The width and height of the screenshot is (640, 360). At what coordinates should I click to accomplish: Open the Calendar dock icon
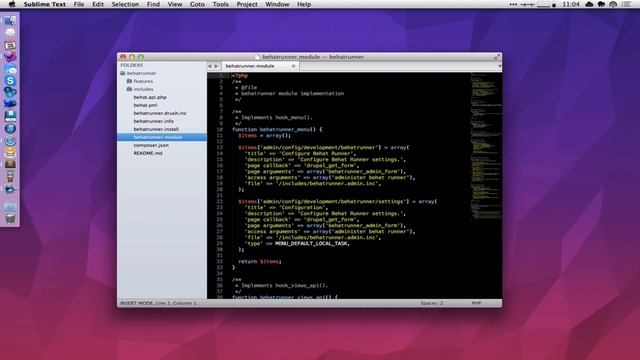click(x=10, y=45)
